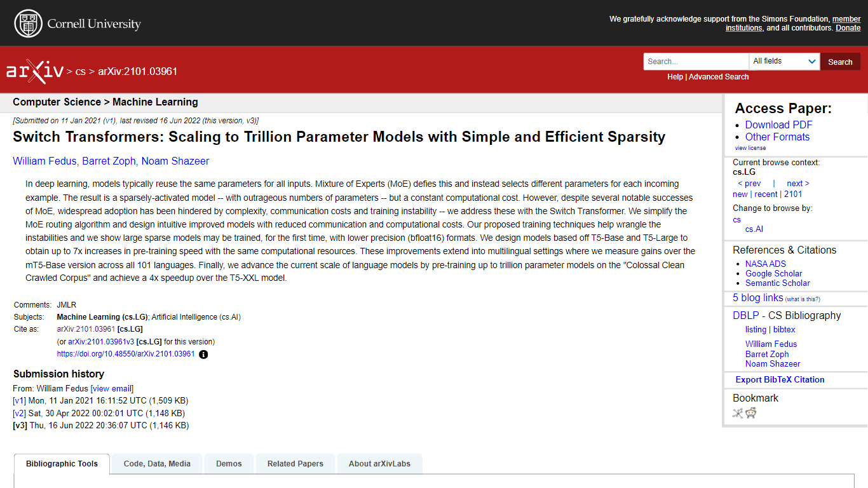Open arXiv:2101.03961 cite-as link

click(x=86, y=329)
